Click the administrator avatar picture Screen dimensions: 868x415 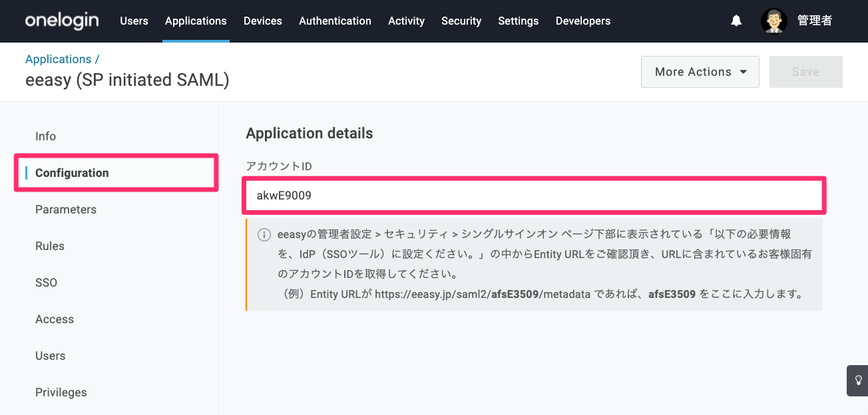tap(774, 21)
